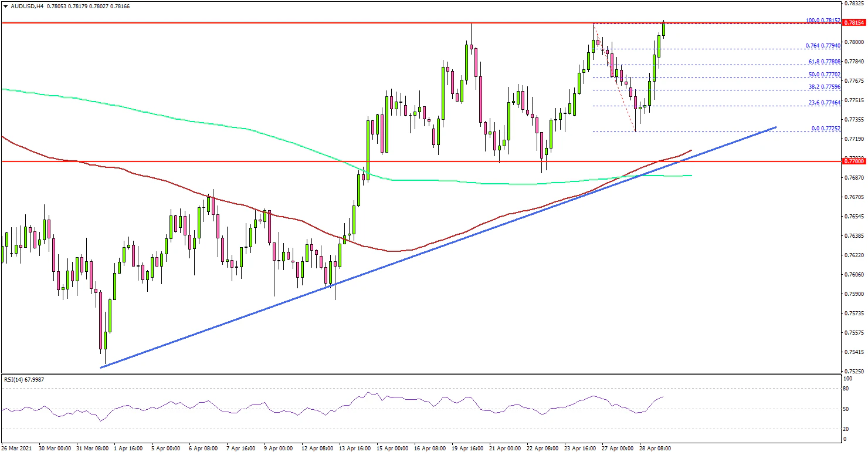Select the red dashed Fibonacci swing line

616,79
